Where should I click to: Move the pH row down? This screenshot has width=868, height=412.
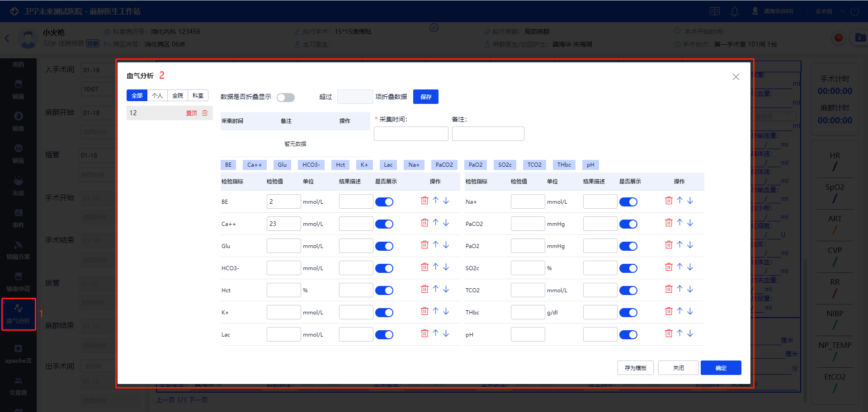(690, 333)
